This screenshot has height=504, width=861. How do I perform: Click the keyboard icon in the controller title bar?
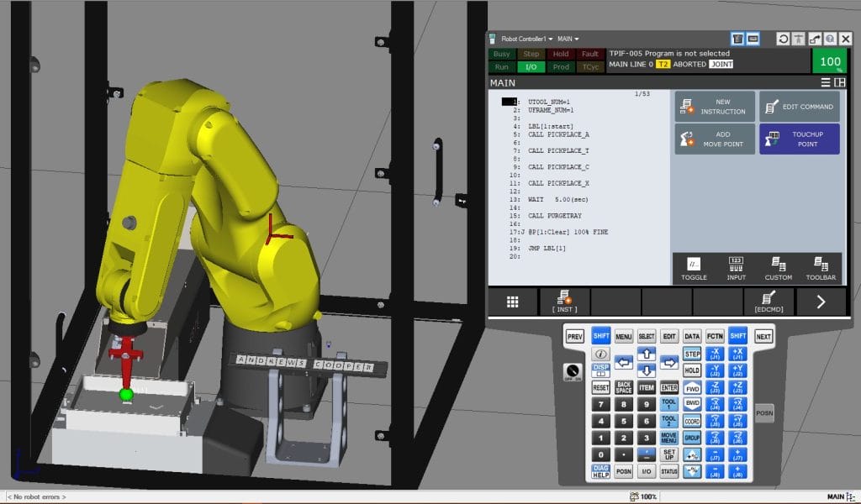pyautogui.click(x=753, y=38)
